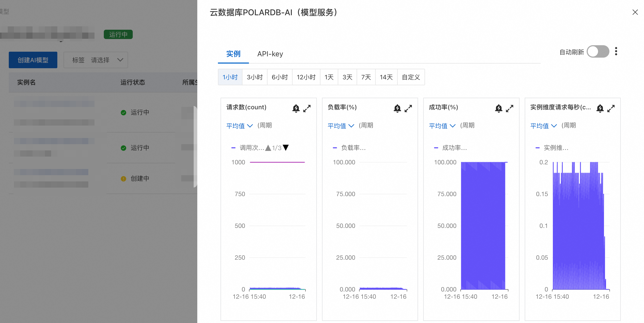Viewport: 644px width, 323px height.
Task: Expand the 请求数(count) chart to fullscreen
Action: click(307, 108)
